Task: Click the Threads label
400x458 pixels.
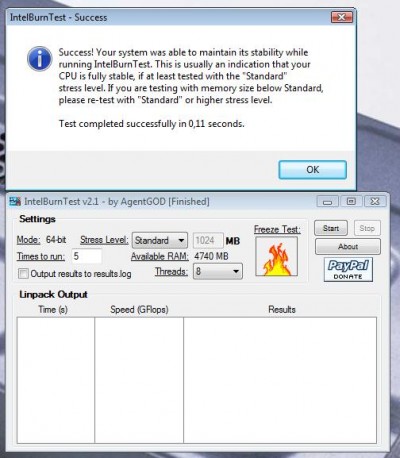Action: (x=171, y=272)
